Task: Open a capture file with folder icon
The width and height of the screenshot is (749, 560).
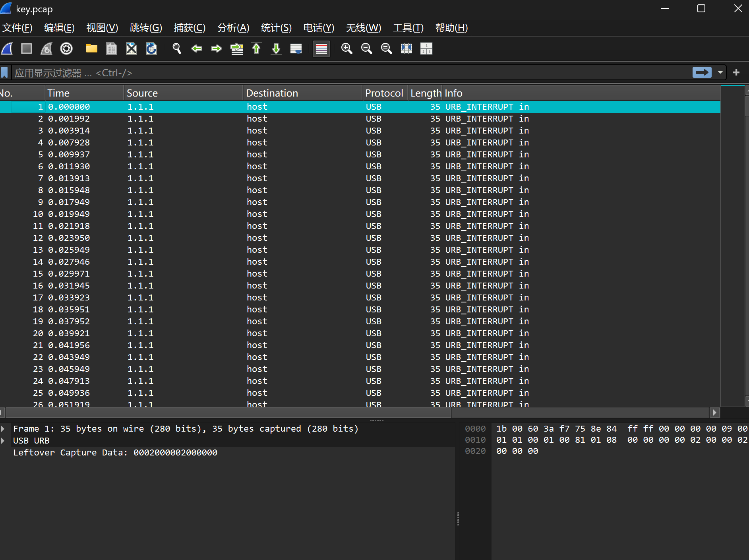Action: pos(92,48)
